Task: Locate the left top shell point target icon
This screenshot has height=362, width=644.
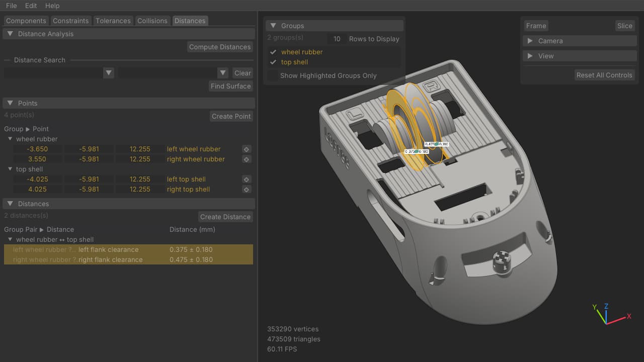Action: 246,179
